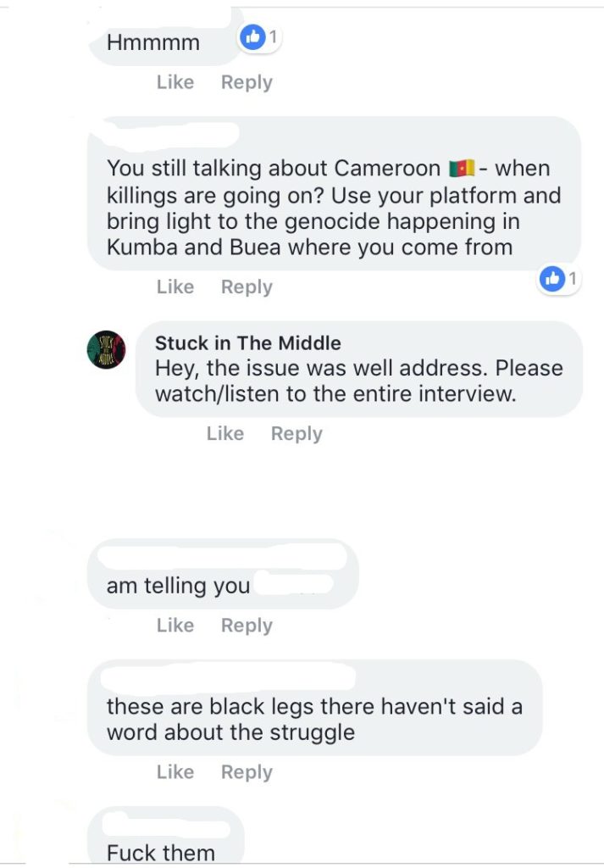Reply to Stuck in The Middle's comment

point(296,433)
